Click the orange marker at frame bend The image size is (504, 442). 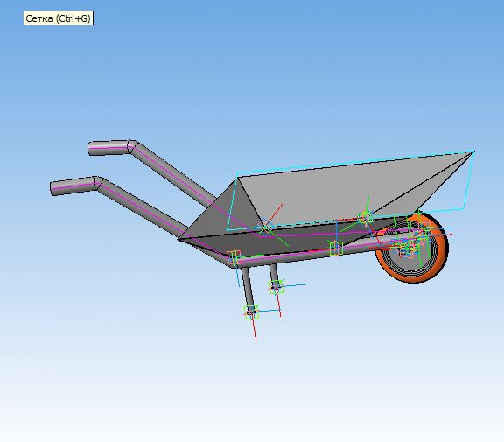point(234,258)
